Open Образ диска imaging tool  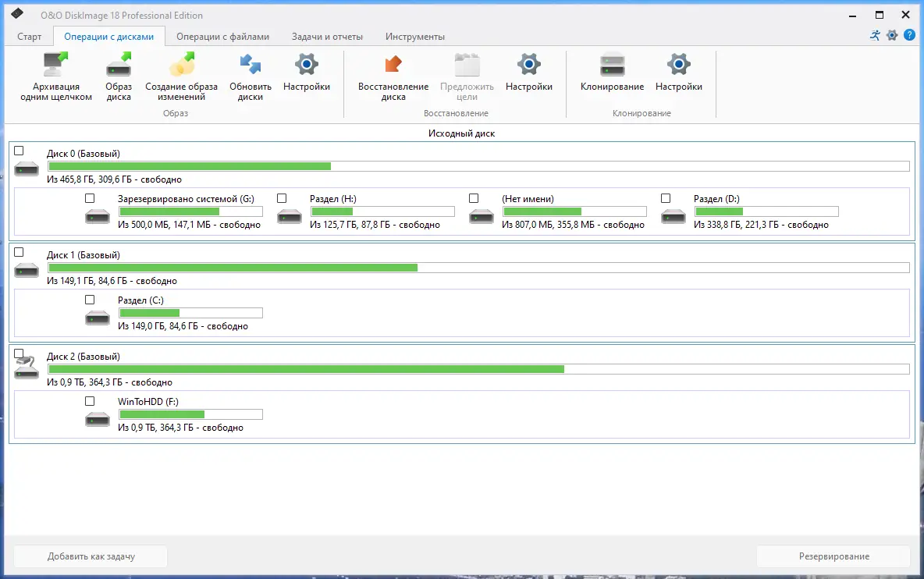pyautogui.click(x=119, y=76)
